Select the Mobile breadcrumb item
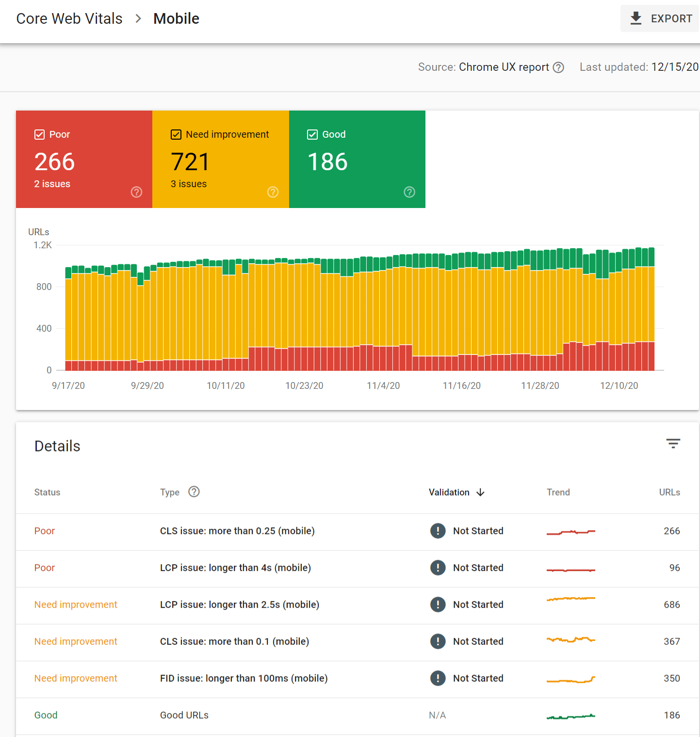This screenshot has width=700, height=737. pyautogui.click(x=176, y=18)
